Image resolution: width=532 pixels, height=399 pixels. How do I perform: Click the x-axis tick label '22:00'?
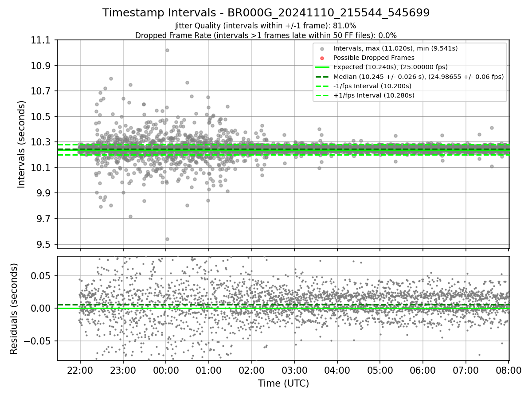[80, 371]
